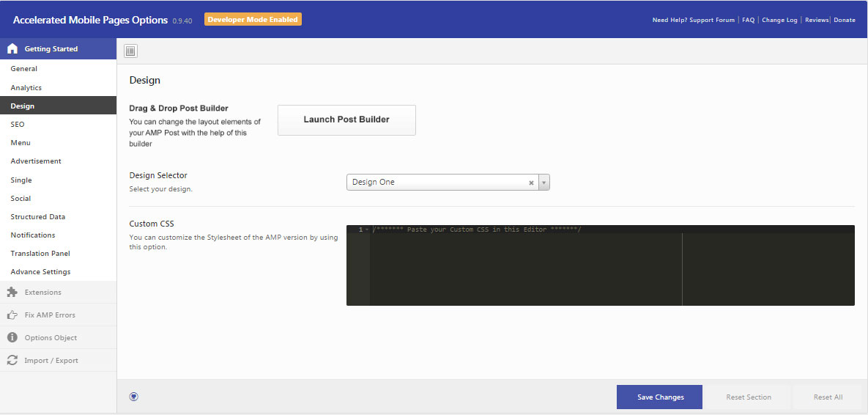Click the "Custom CSS" label
Viewport: 868px width, 415px height.
pos(152,224)
